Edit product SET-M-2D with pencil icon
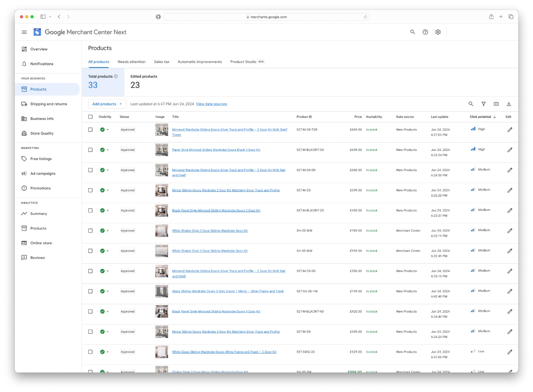Viewport: 533px width, 392px height. point(510,191)
